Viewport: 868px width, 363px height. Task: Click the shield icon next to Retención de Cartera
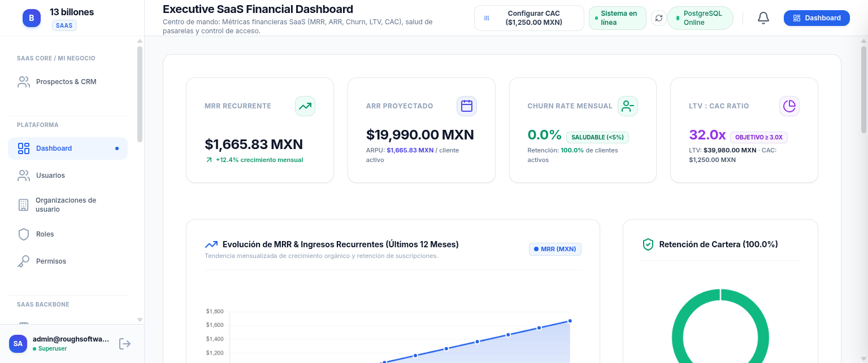(x=648, y=244)
